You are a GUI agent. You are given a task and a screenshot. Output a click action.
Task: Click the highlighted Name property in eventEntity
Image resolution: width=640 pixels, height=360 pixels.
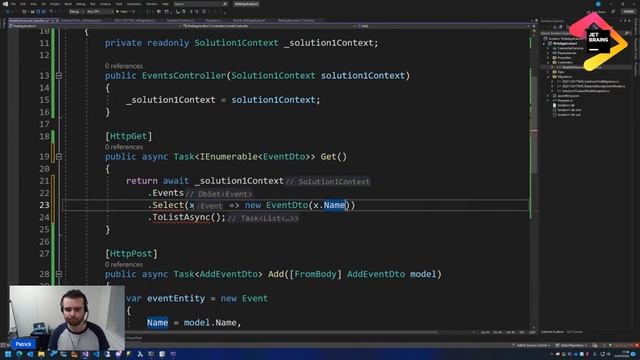158,322
